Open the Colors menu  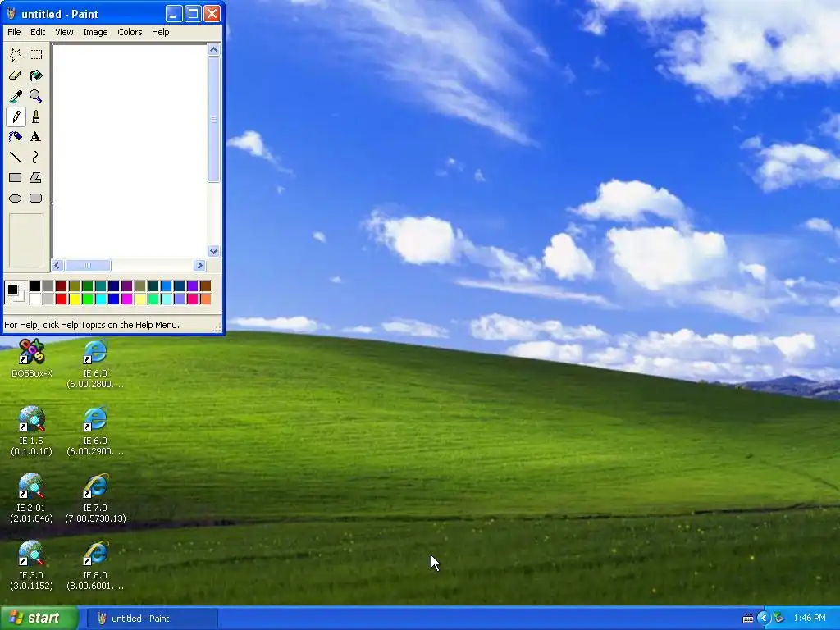130,32
